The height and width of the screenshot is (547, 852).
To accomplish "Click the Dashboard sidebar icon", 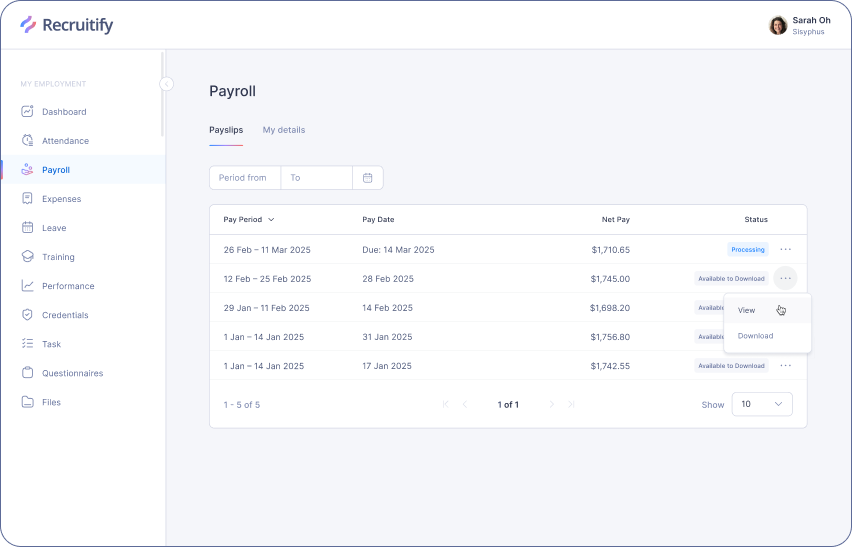I will tap(27, 111).
